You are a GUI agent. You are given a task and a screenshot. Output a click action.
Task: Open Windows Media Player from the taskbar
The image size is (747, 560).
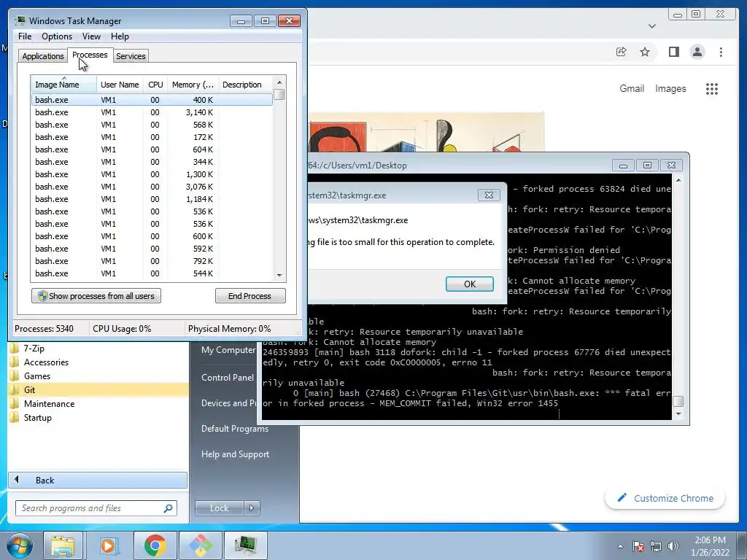pos(108,545)
